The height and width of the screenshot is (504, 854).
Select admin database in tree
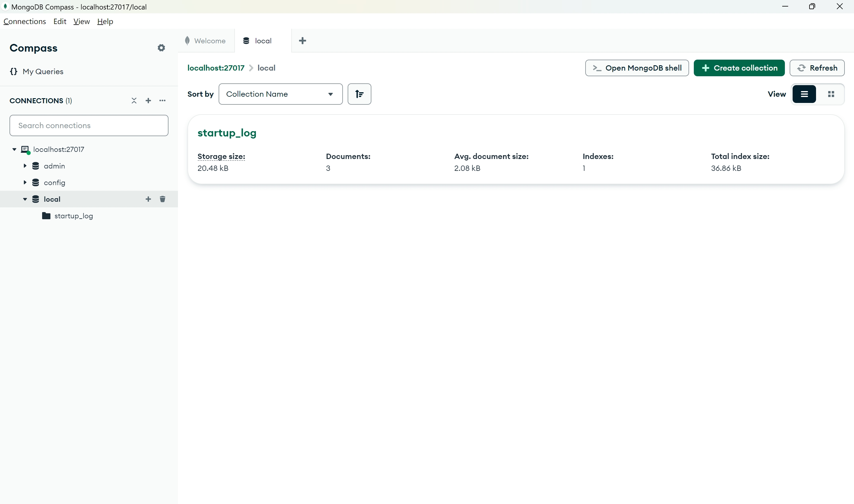click(54, 166)
